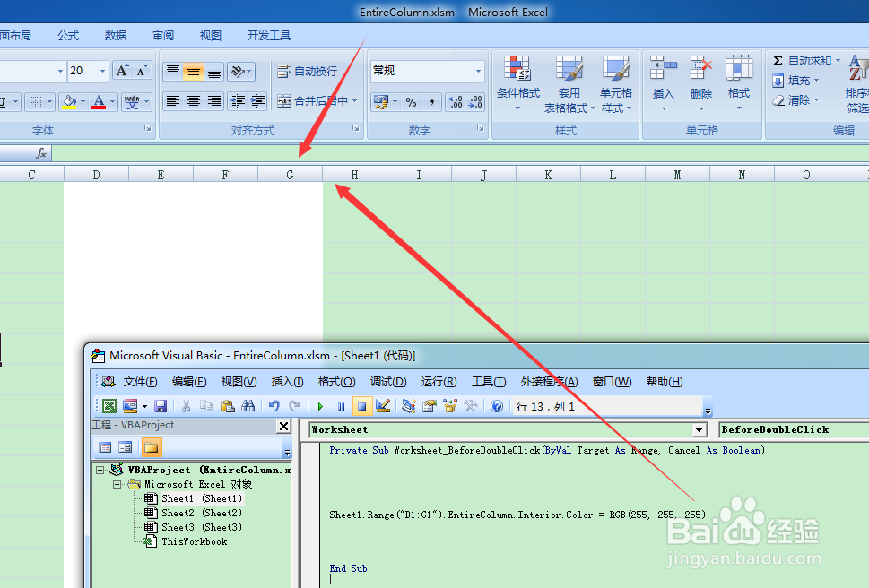869x588 pixels.
Task: Switch to 视图 ribbon tab in Excel
Action: (211, 36)
